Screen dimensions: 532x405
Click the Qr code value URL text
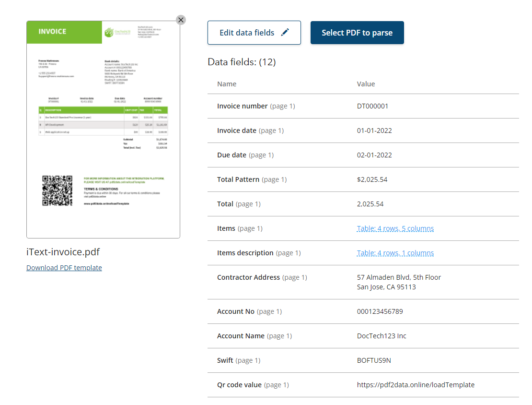(x=416, y=385)
